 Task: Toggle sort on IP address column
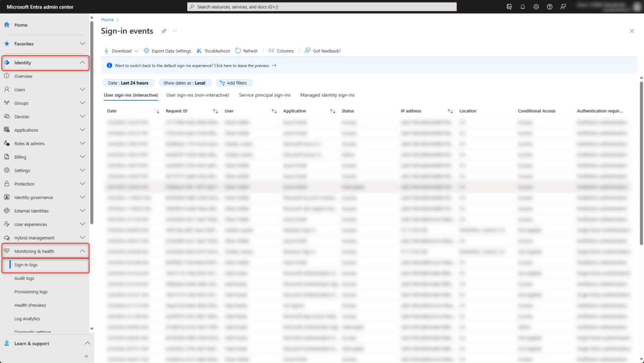click(x=450, y=111)
